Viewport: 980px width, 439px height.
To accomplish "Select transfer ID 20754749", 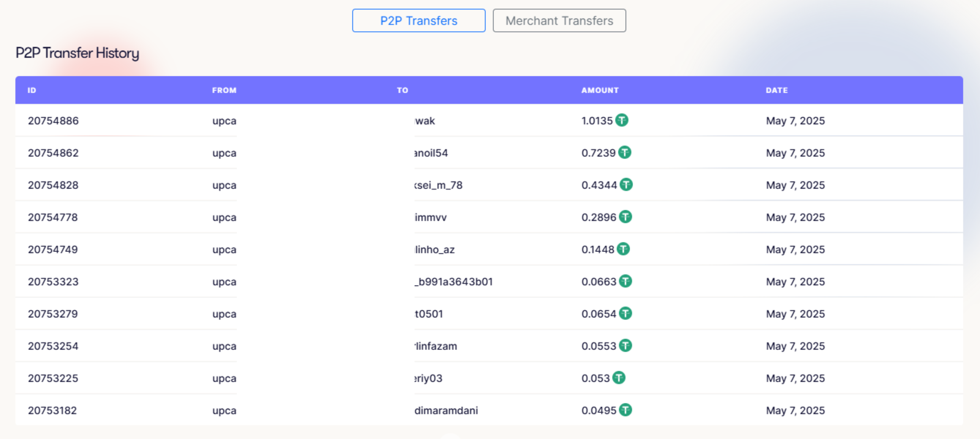I will tap(53, 250).
